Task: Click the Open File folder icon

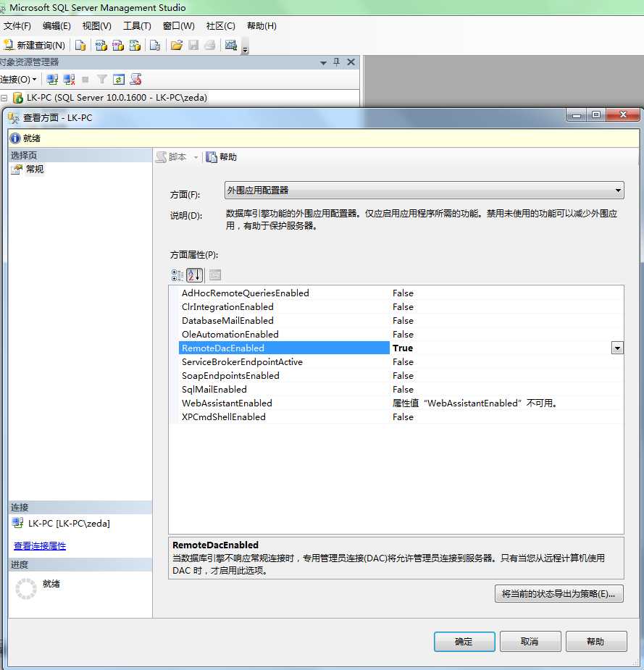Action: point(177,46)
